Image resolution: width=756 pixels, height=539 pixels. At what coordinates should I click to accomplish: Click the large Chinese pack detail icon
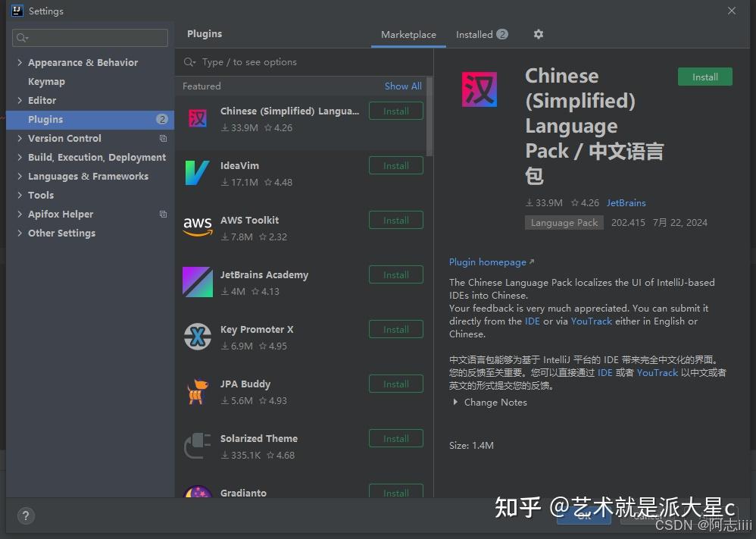[480, 89]
